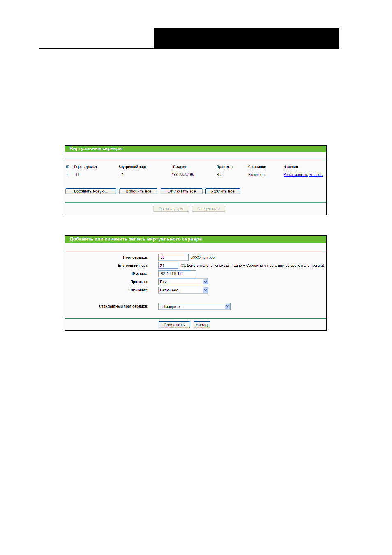Click the Состояние column header
392x555 pixels.
257,167
